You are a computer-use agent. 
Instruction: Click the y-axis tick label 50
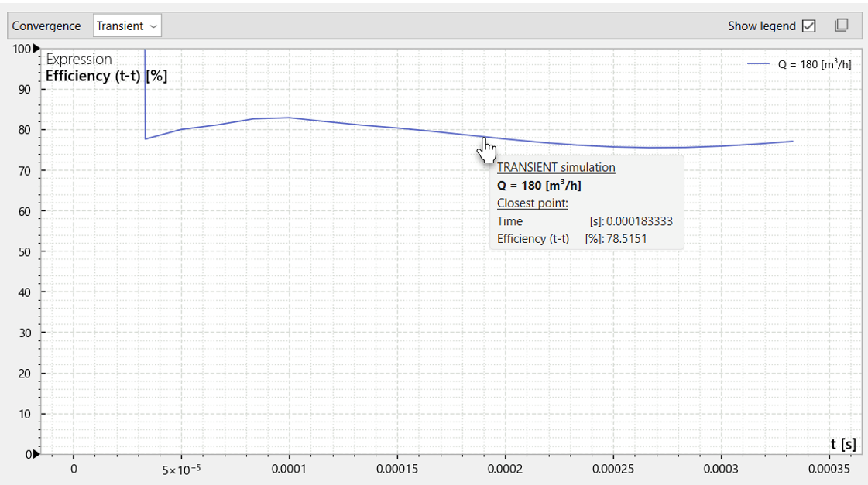click(24, 251)
